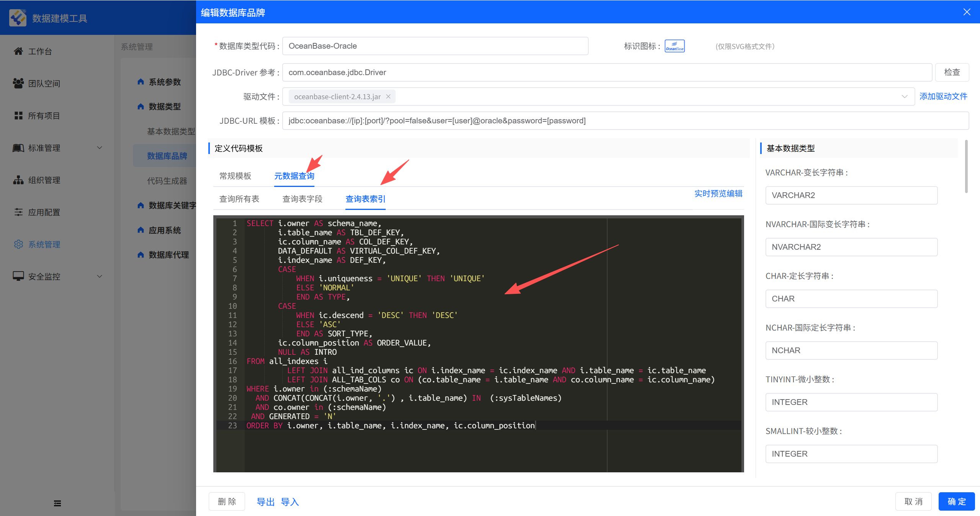980x516 pixels.
Task: Click the 添加驱动文件 link
Action: pos(943,97)
